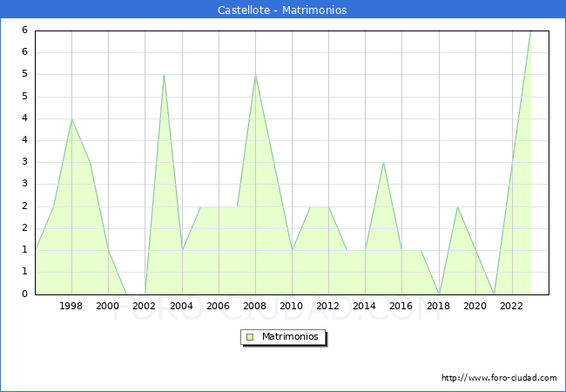Click the 2000 x-axis label
Image resolution: width=566 pixels, height=392 pixels.
(x=108, y=306)
